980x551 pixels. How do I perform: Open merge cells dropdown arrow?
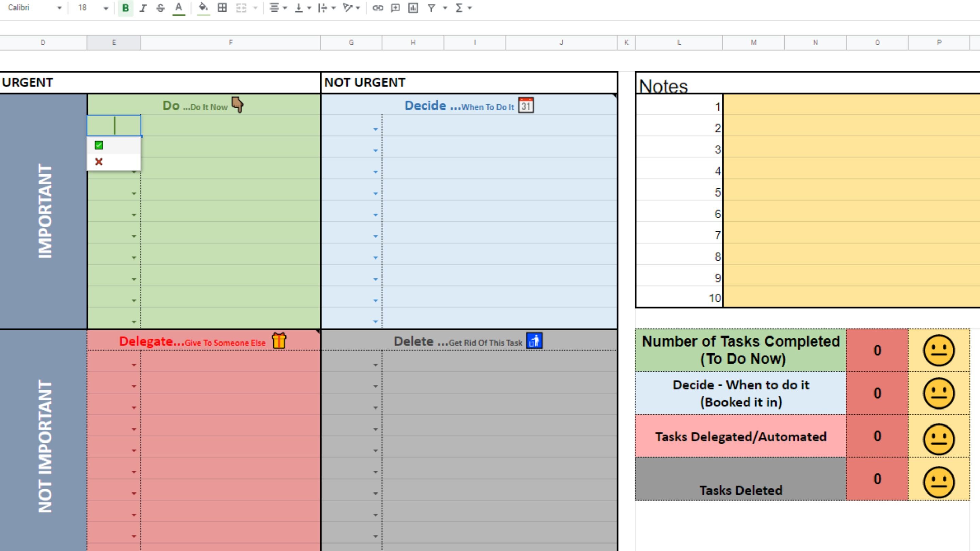255,8
